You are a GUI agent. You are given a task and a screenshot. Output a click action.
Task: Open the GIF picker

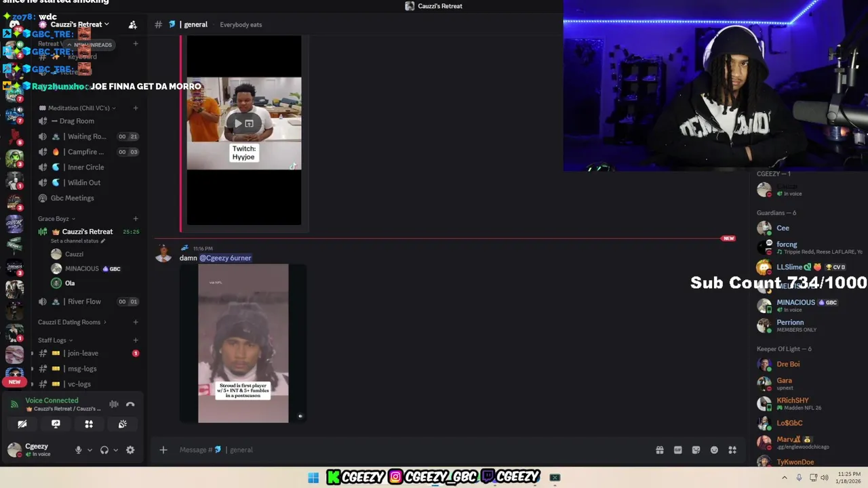point(677,450)
